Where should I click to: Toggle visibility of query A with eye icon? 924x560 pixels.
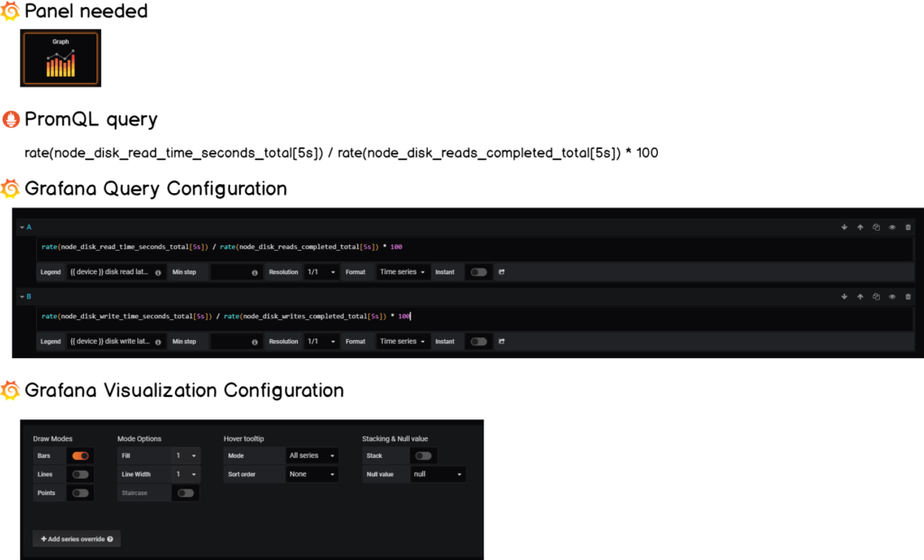coord(892,227)
